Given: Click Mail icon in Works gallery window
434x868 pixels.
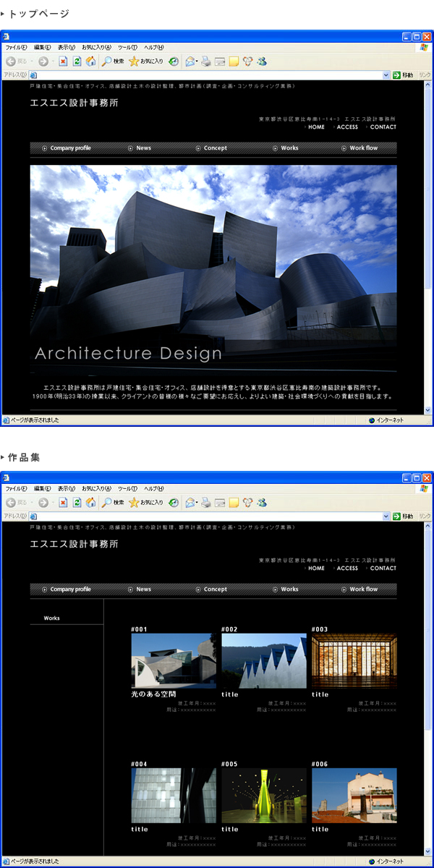Looking at the screenshot, I should (x=190, y=503).
